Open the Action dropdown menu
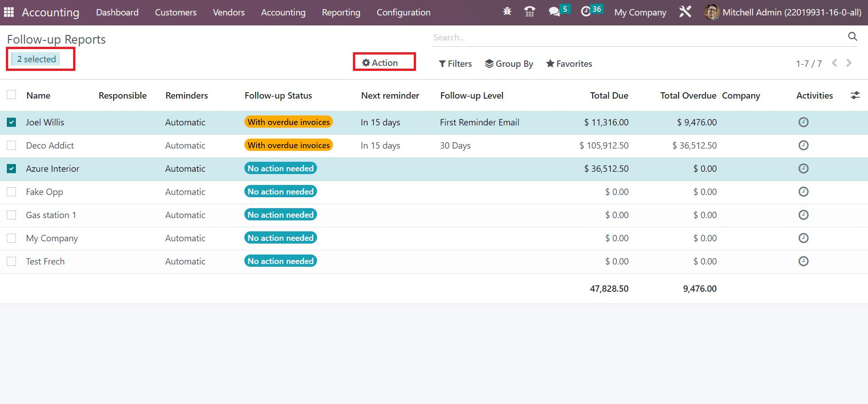The image size is (868, 404). point(380,63)
